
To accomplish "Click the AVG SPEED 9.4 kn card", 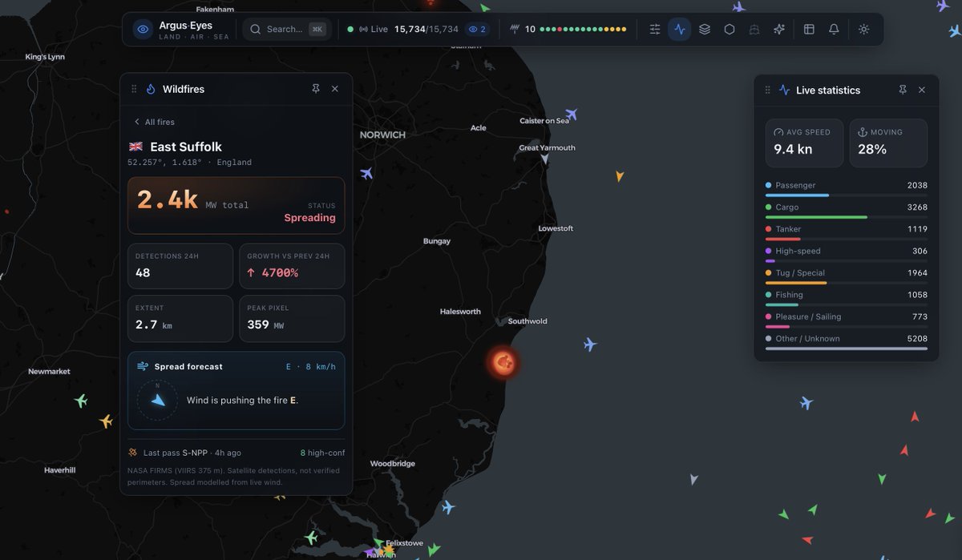I will pyautogui.click(x=804, y=143).
